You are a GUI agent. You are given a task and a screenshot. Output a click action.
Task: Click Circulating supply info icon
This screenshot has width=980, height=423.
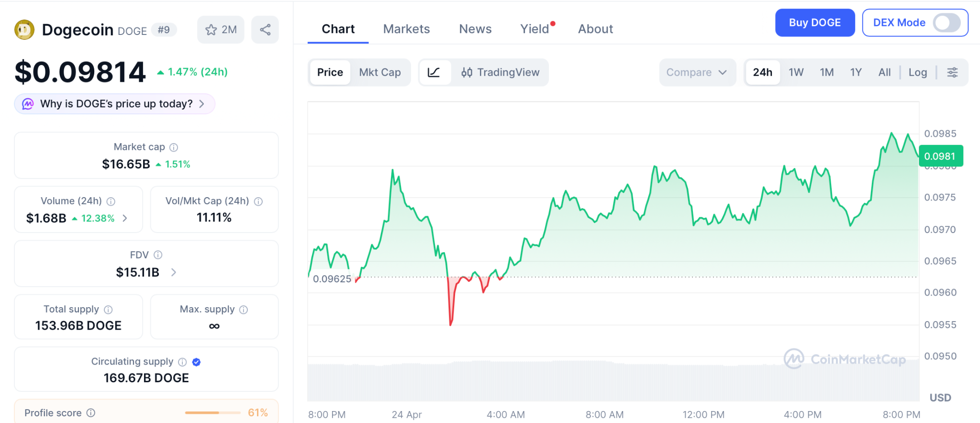pyautogui.click(x=182, y=362)
